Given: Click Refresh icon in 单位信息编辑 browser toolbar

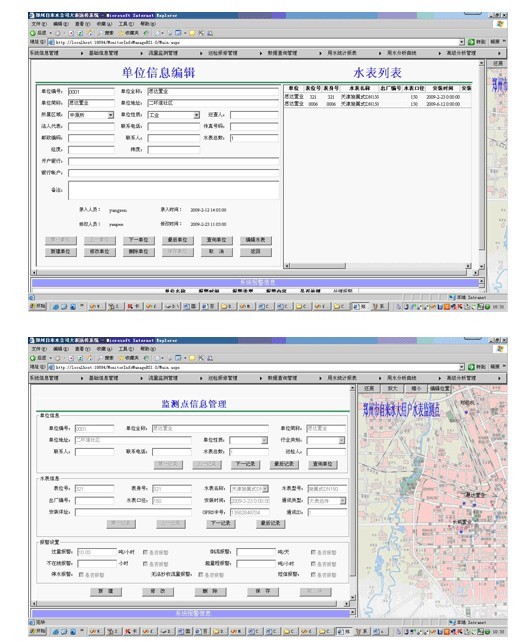Looking at the screenshot, I should click(x=80, y=33).
